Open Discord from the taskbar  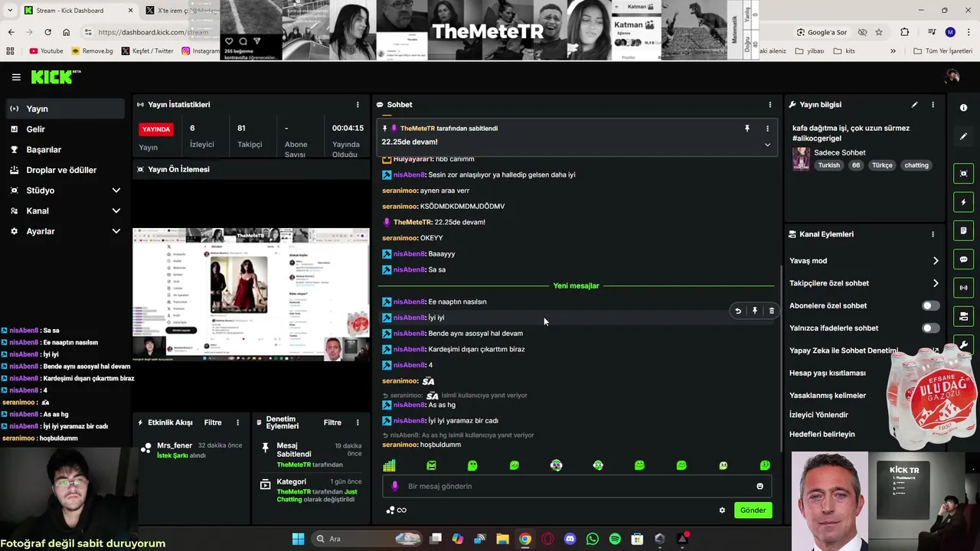click(x=570, y=539)
